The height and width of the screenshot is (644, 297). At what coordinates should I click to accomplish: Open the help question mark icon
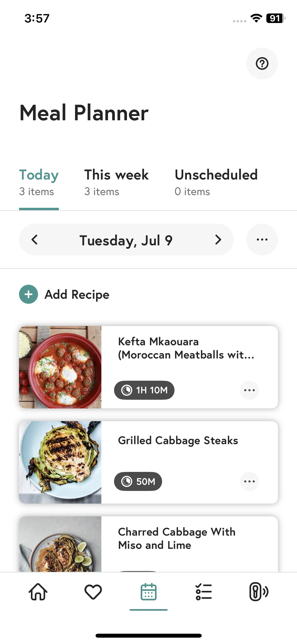click(262, 63)
